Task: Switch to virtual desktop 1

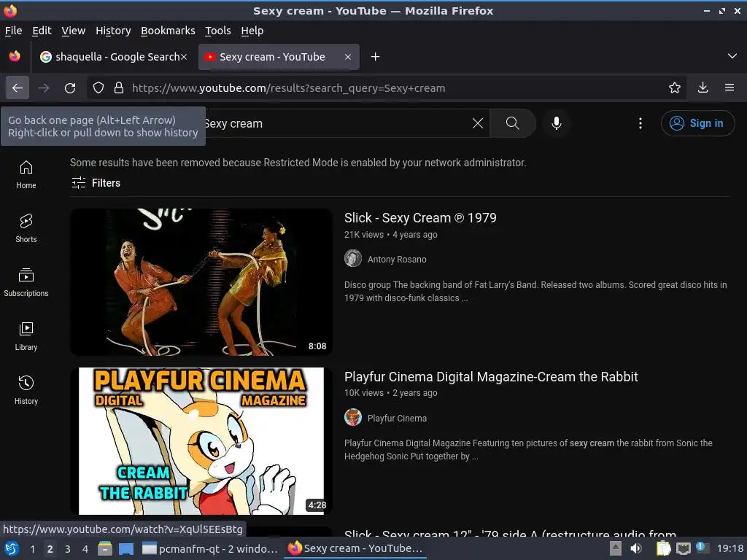Action: click(x=32, y=549)
